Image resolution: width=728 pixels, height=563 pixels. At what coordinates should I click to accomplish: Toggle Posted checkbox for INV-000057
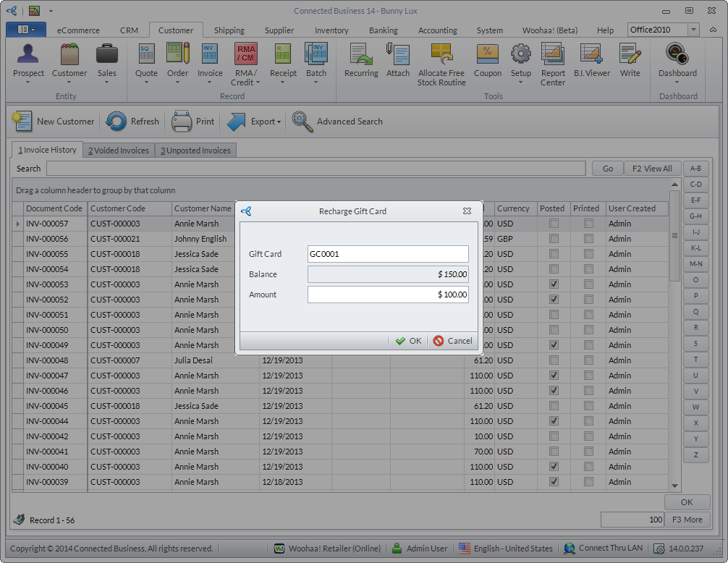pos(554,224)
